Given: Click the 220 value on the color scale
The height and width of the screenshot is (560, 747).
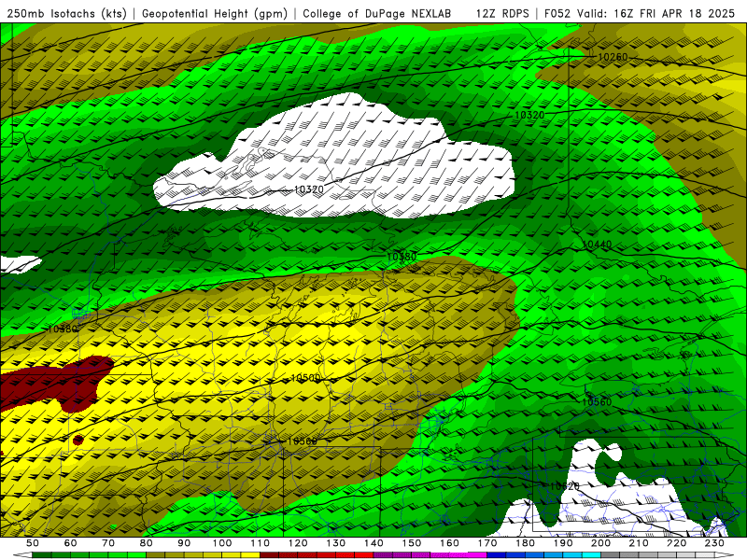Looking at the screenshot, I should point(677,543).
